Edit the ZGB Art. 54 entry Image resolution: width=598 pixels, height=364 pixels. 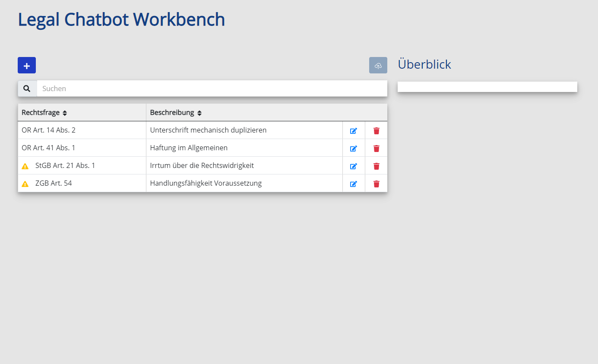pos(354,184)
